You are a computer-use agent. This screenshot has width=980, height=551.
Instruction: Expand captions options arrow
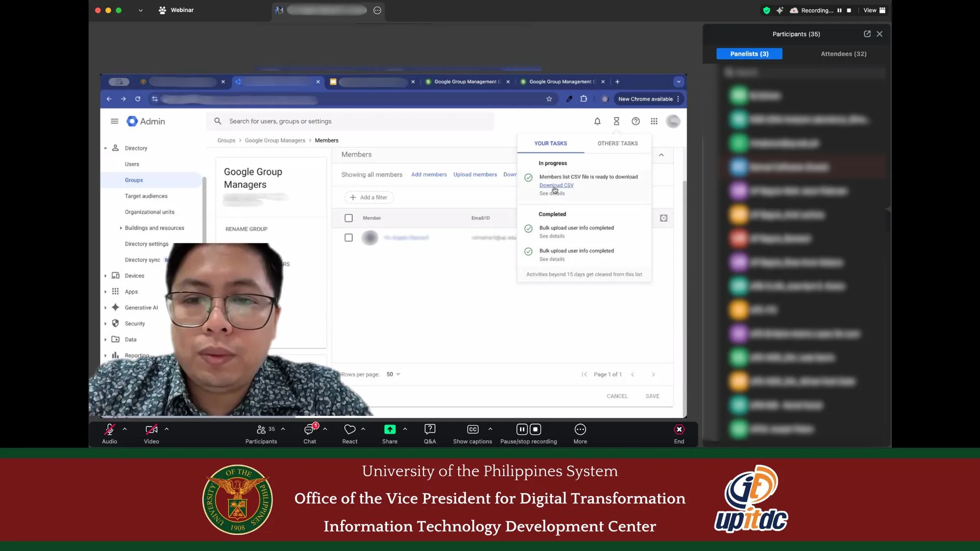coord(490,429)
